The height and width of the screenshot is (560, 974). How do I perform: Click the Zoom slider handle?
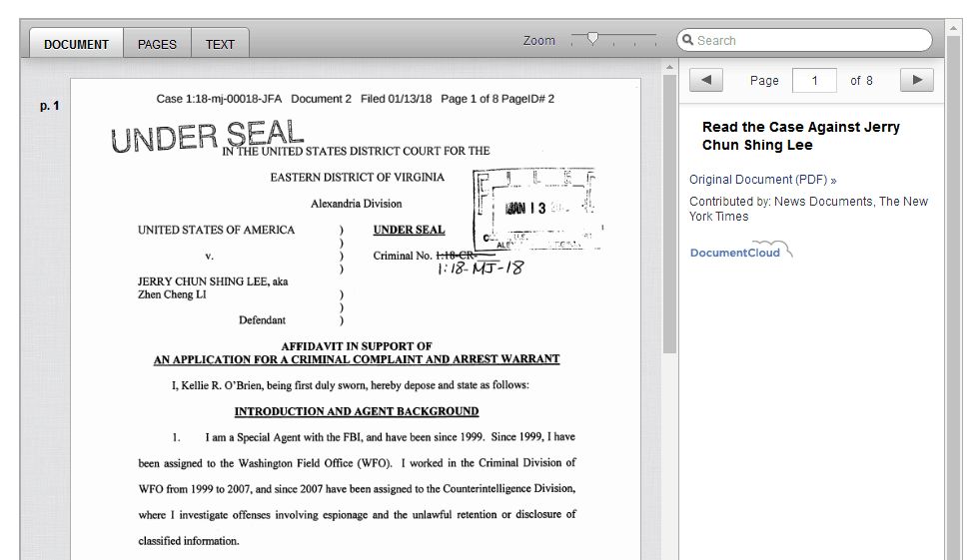point(593,39)
